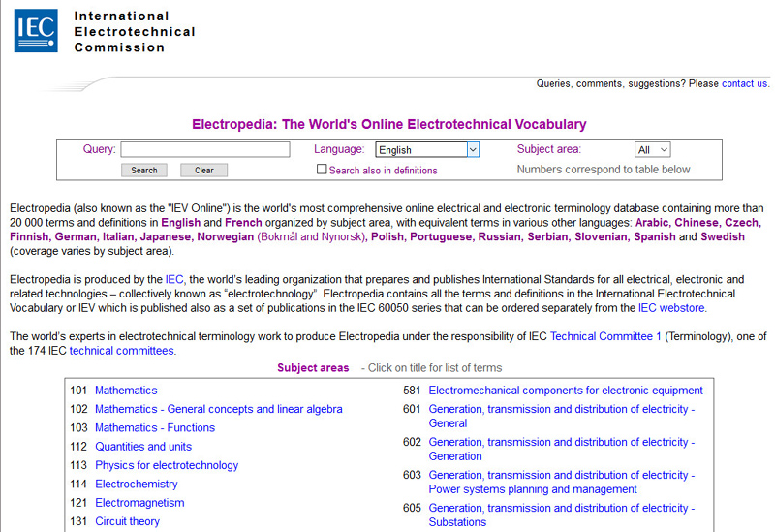Click 'International Electrotechnical Commission' header text

(135, 32)
